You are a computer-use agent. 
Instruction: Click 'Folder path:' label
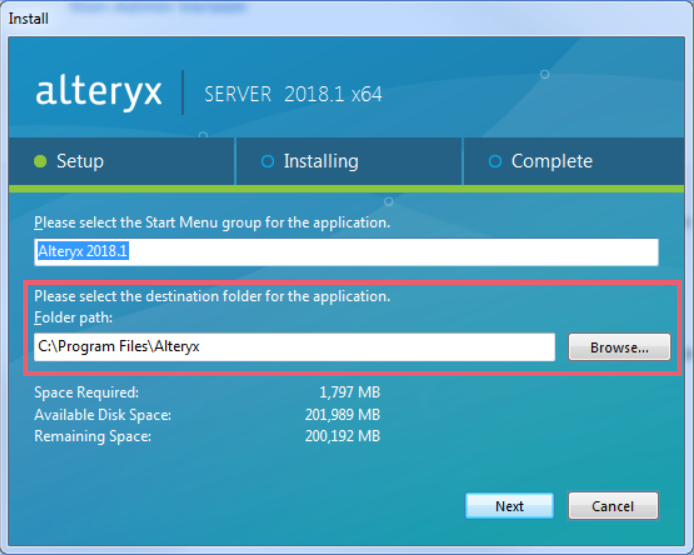coord(73,318)
